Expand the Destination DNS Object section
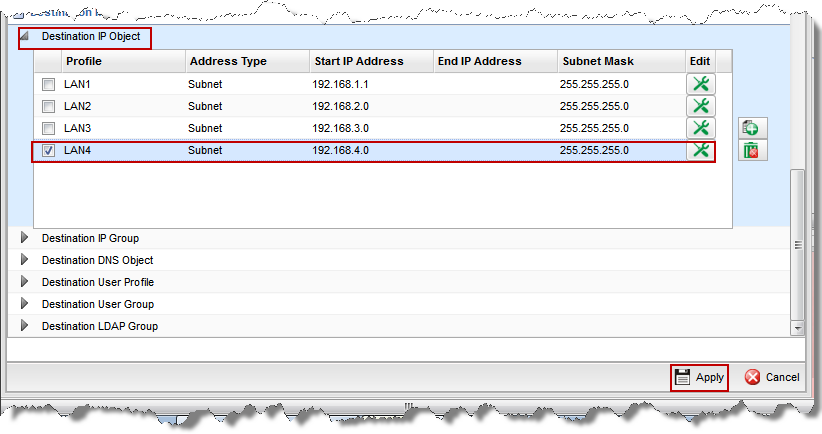The height and width of the screenshot is (434, 822). [25, 260]
